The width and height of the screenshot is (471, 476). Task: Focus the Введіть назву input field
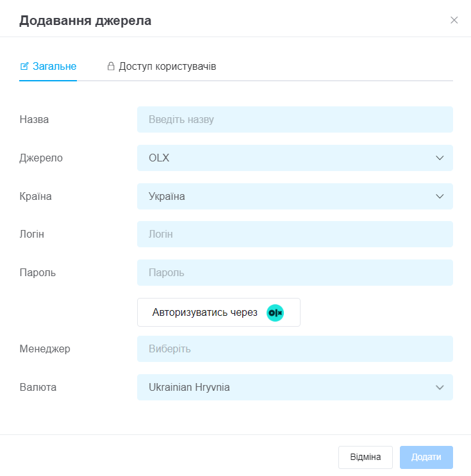(x=295, y=119)
